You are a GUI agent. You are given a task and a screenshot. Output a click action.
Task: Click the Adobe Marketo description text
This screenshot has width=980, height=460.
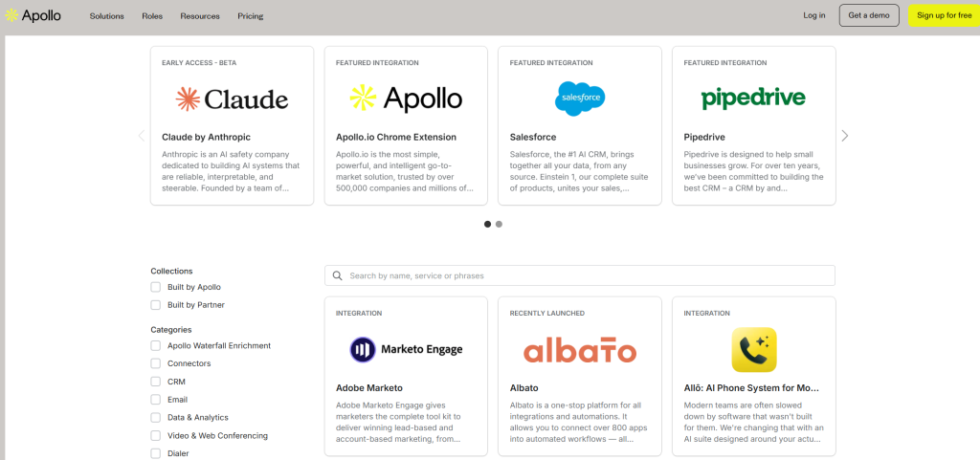(399, 422)
